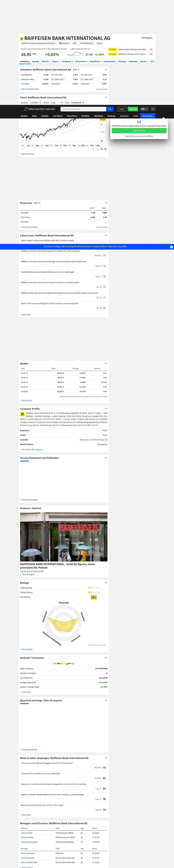Click the Raiffeisen yellow logo next to the title

22,39
